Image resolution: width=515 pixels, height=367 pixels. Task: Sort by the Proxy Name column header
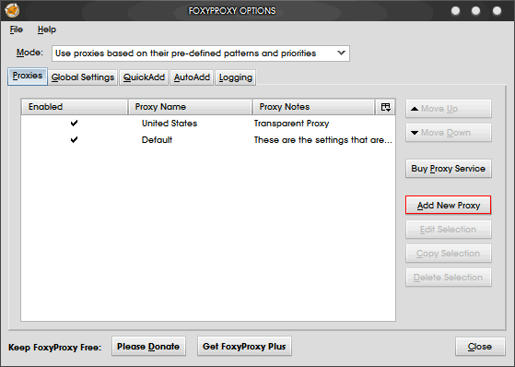190,107
